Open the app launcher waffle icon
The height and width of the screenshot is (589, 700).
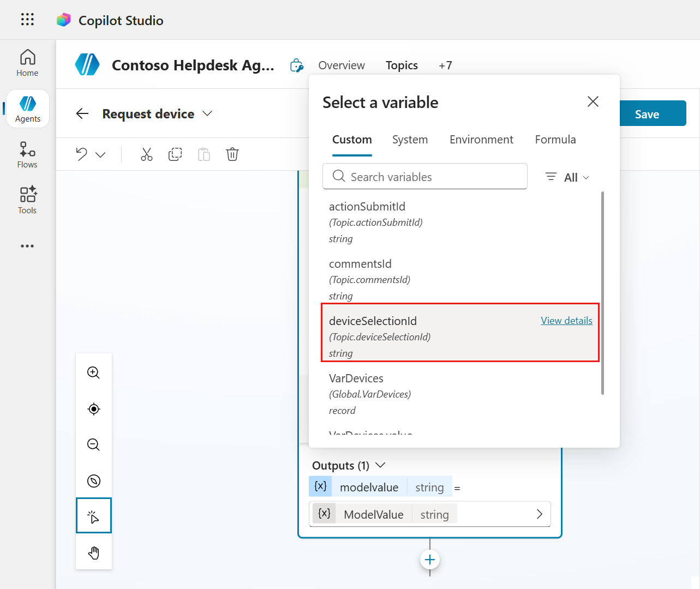click(x=27, y=20)
